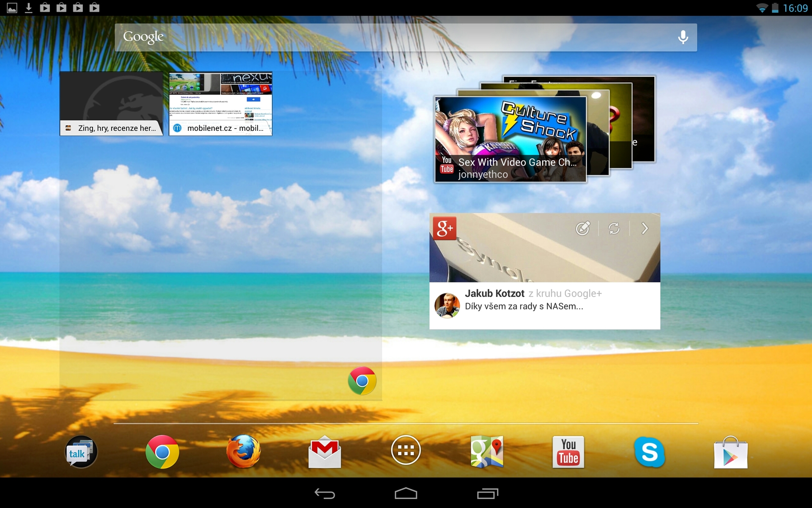
Task: Tap the Wi-Fi status icon
Action: pos(762,8)
